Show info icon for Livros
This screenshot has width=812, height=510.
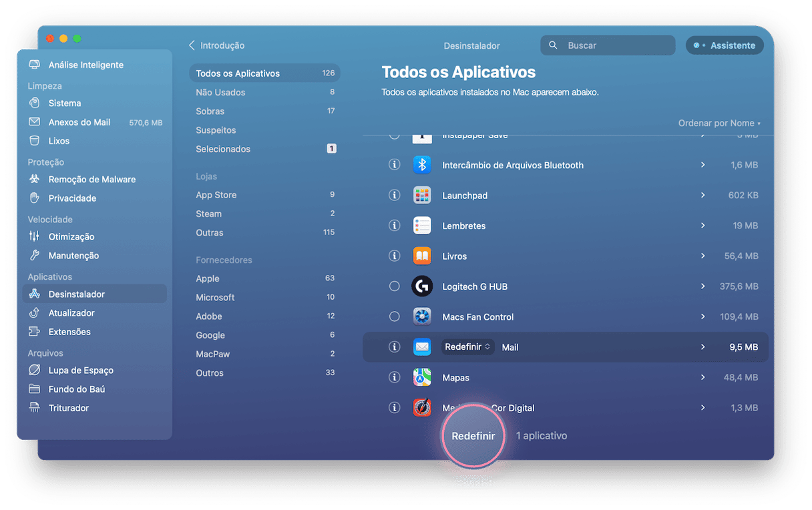click(395, 256)
